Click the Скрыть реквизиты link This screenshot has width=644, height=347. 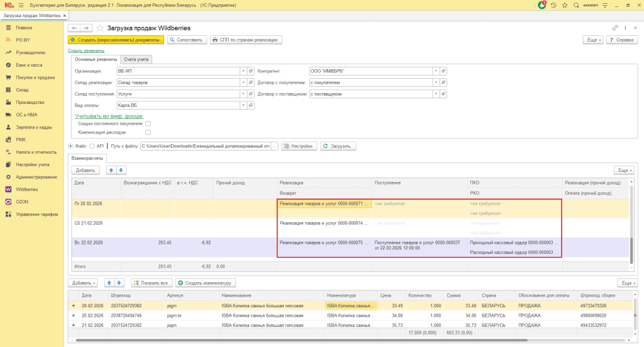click(86, 50)
